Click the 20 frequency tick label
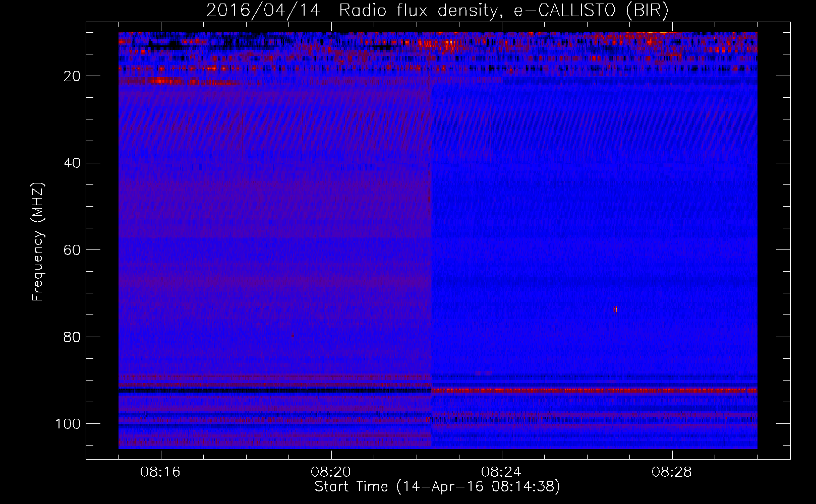Screen dimensions: 816x504 tap(73, 76)
